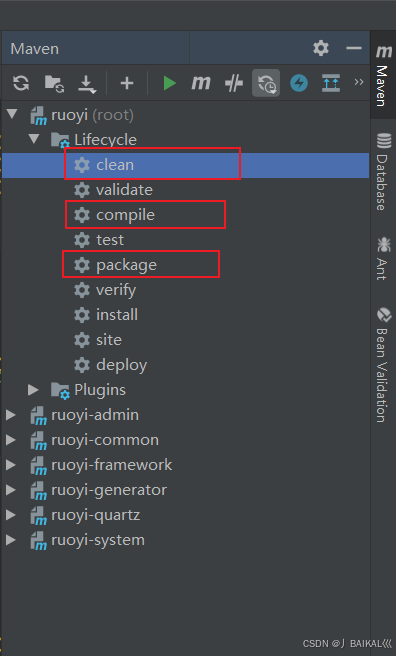Viewport: 396px width, 656px height.
Task: Click Generate Sources and Update Folders icon
Action: coord(54,83)
